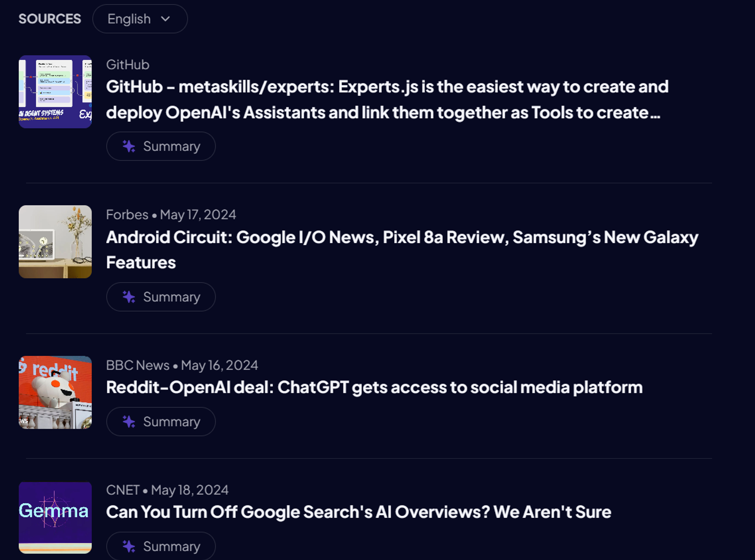Screen dimensions: 755x560
Task: Click the chevron arrow next to English
Action: click(x=165, y=19)
